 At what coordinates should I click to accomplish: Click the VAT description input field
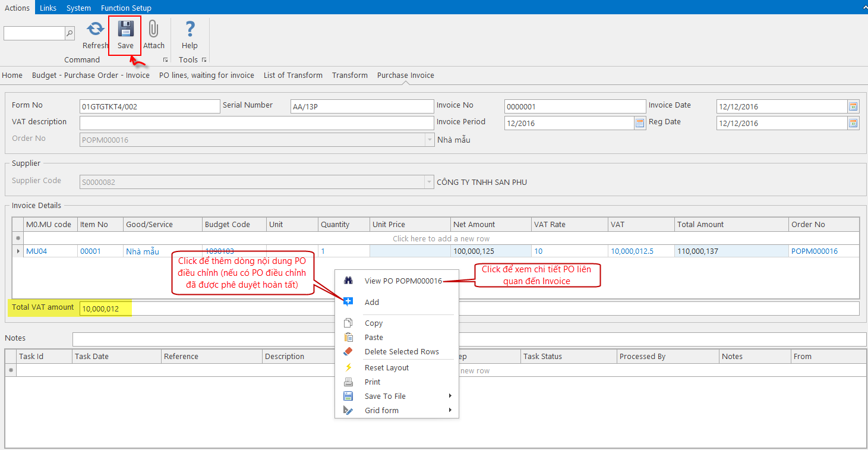(257, 123)
